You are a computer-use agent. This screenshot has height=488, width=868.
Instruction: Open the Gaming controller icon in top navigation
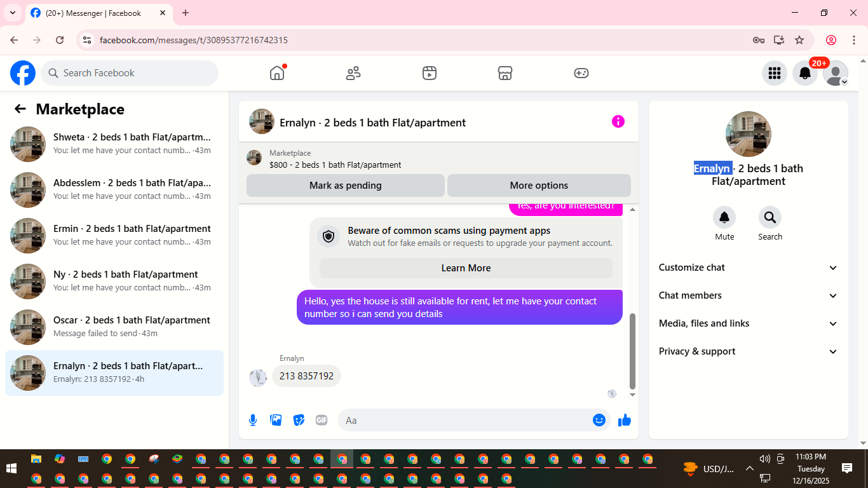tap(581, 73)
